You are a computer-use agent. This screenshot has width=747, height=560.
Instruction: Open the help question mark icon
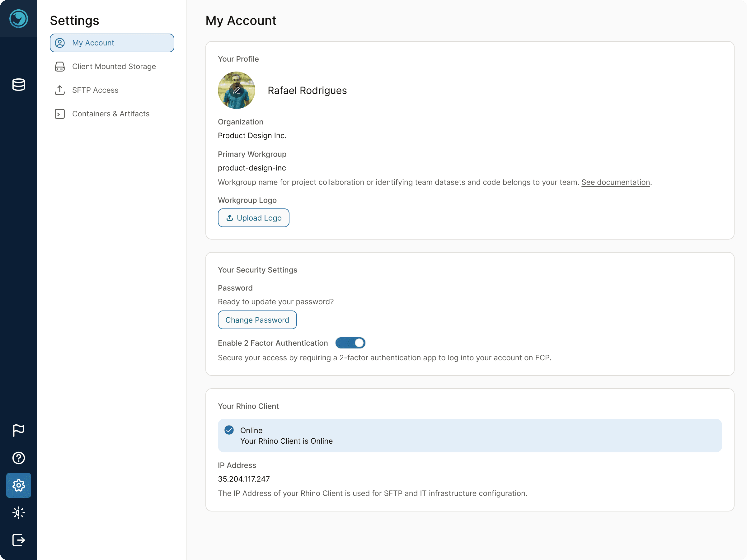tap(19, 458)
